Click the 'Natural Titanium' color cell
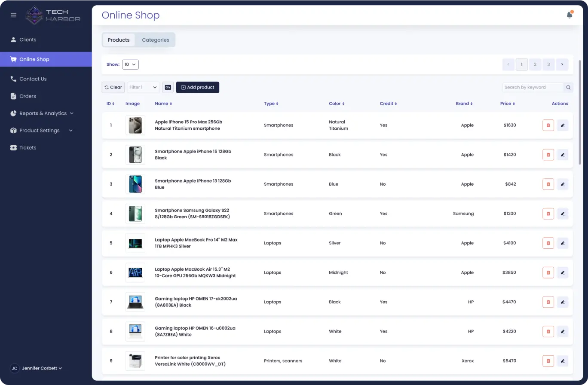The image size is (588, 385). pyautogui.click(x=338, y=125)
